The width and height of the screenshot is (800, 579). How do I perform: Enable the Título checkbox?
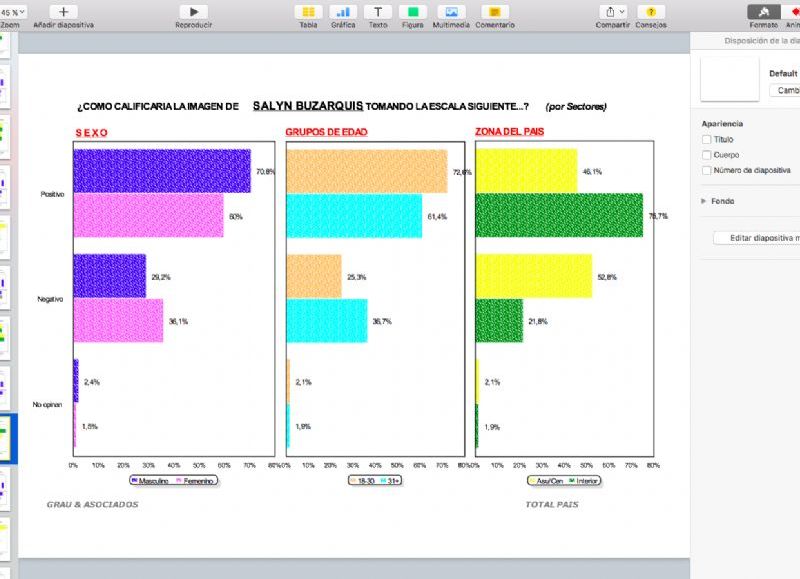coord(707,139)
